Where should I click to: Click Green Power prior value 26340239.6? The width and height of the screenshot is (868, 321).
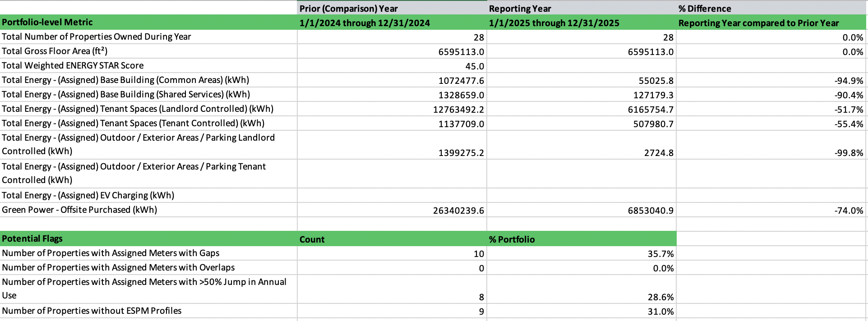(x=392, y=210)
